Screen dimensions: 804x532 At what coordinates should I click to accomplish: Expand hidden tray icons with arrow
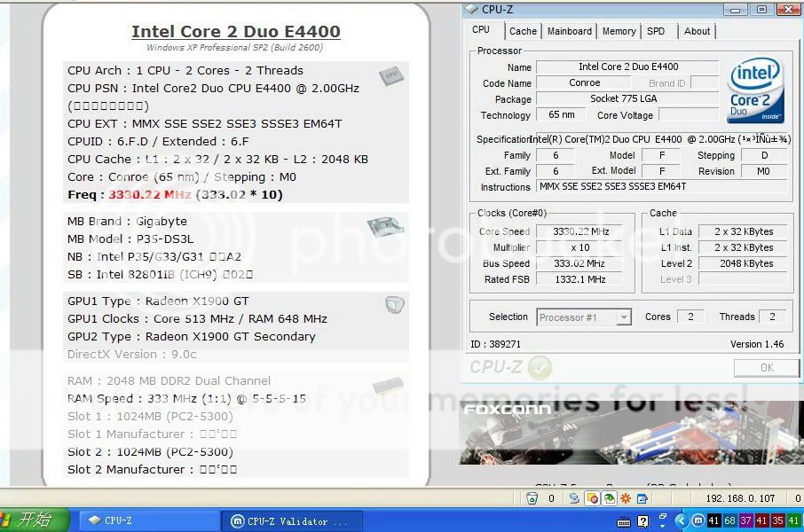point(681,521)
